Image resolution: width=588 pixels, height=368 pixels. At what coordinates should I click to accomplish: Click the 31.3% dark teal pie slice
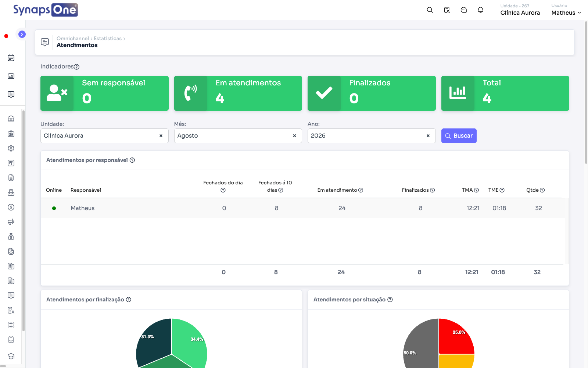point(154,342)
